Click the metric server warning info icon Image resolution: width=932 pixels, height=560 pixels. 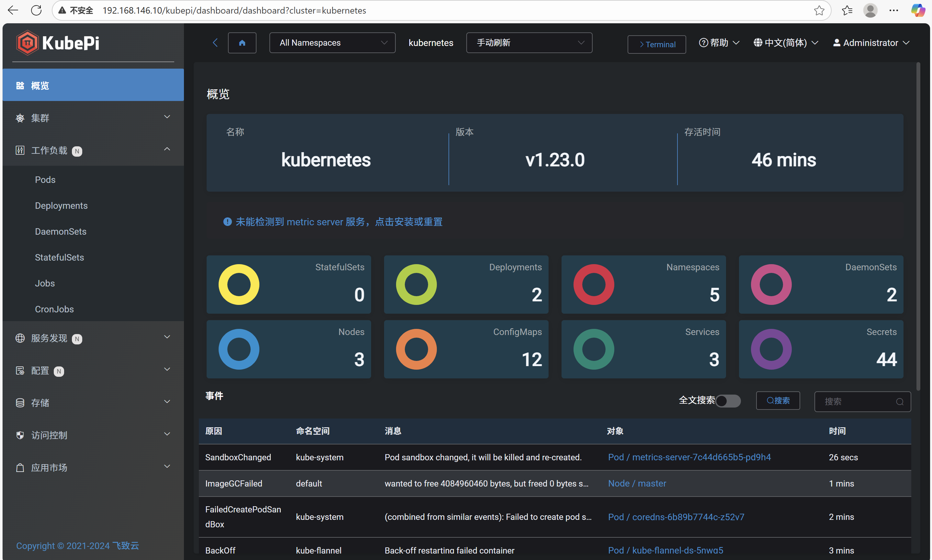227,222
